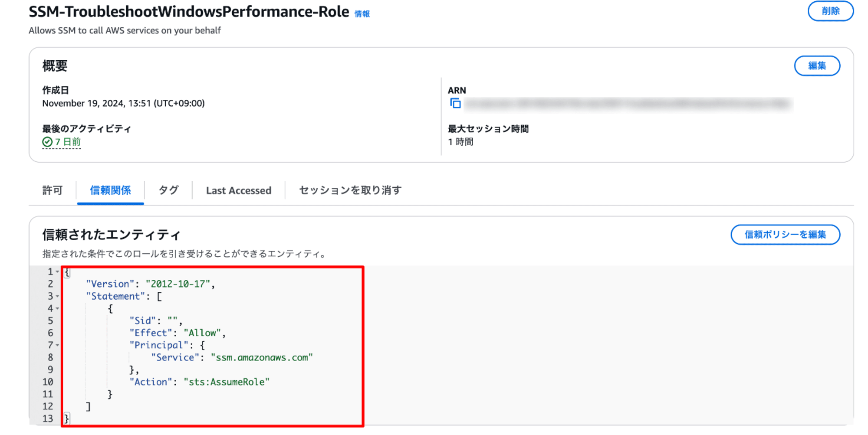Click the "sts:AssumeRole" action value
Image resolution: width=868 pixels, height=435 pixels.
tap(227, 382)
